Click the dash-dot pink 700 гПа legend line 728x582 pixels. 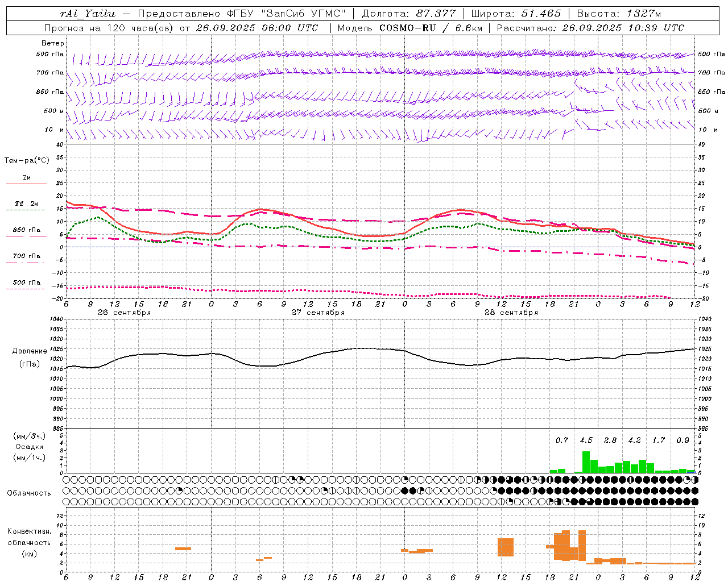(x=25, y=263)
